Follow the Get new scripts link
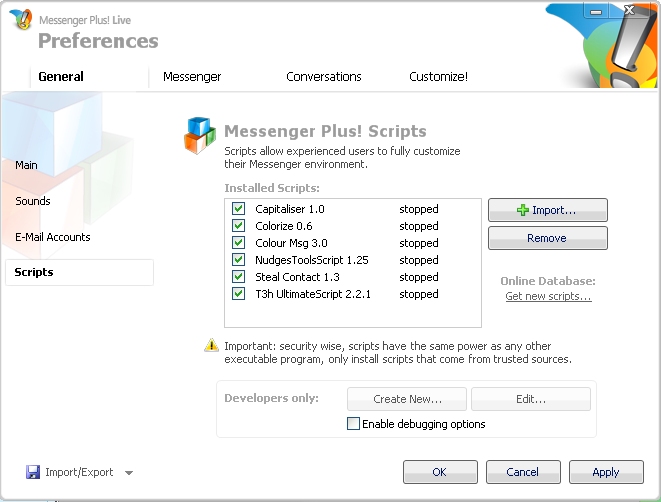 pyautogui.click(x=548, y=297)
